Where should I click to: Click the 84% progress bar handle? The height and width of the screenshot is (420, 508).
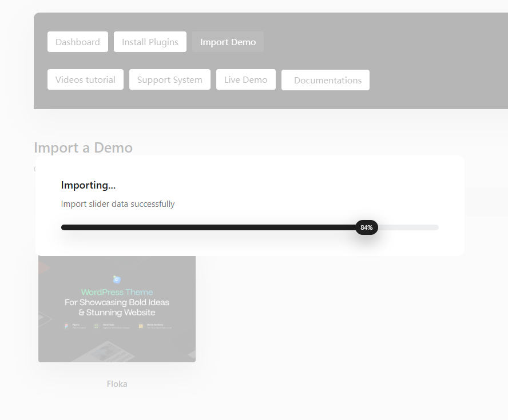367,227
